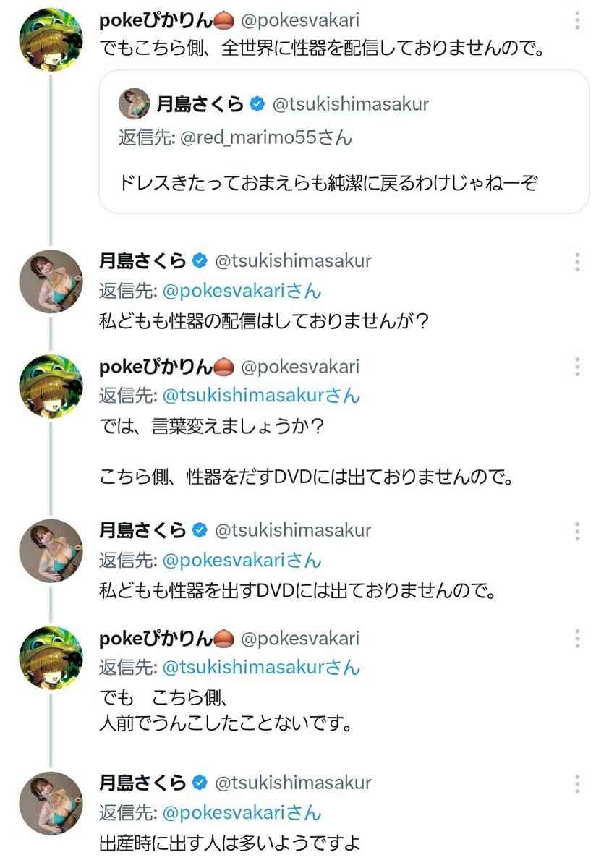This screenshot has height=868, width=609.
Task: Open @red_marimo55 mention in quoted tweet
Action: click(x=265, y=137)
